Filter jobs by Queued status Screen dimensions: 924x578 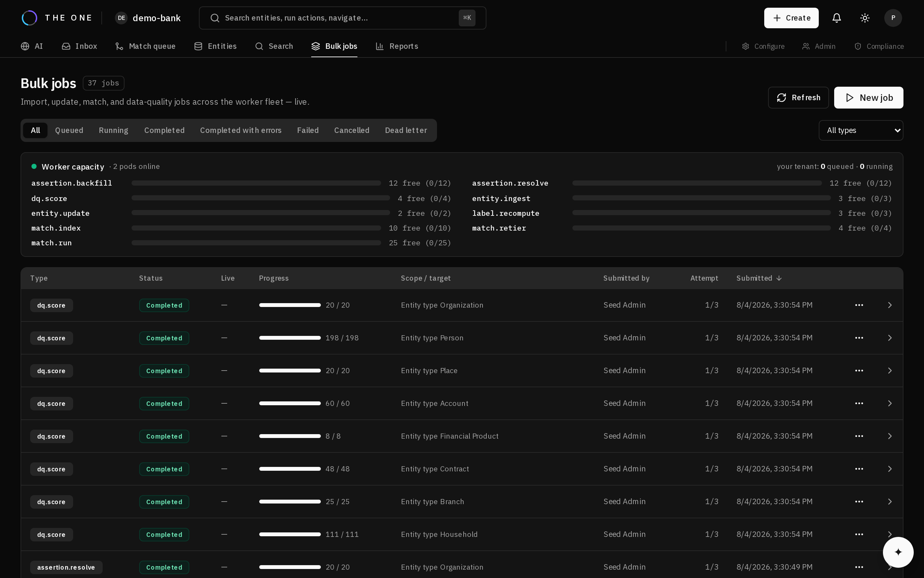pos(69,130)
